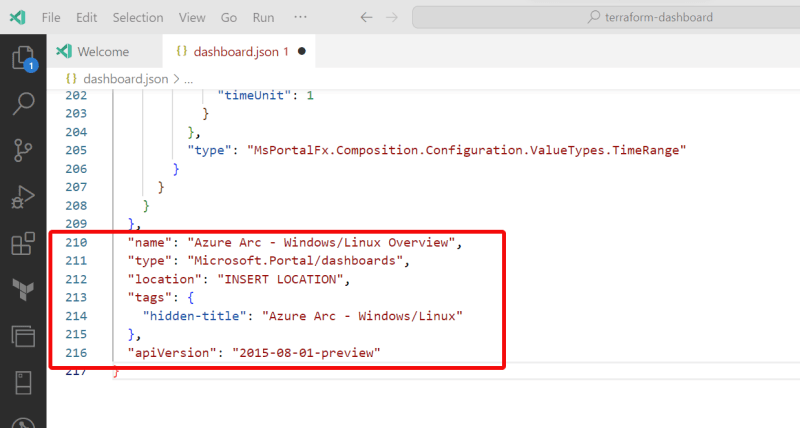Click the breadcrumb ellipsis segment
Screen dimensions: 800x428
189,80
